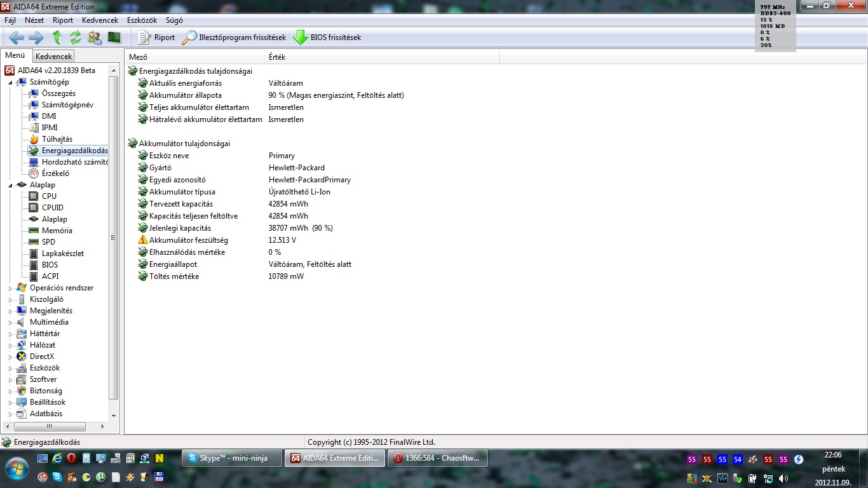The width and height of the screenshot is (868, 488).
Task: Click the taskbar clock showing 22:06
Action: [833, 455]
